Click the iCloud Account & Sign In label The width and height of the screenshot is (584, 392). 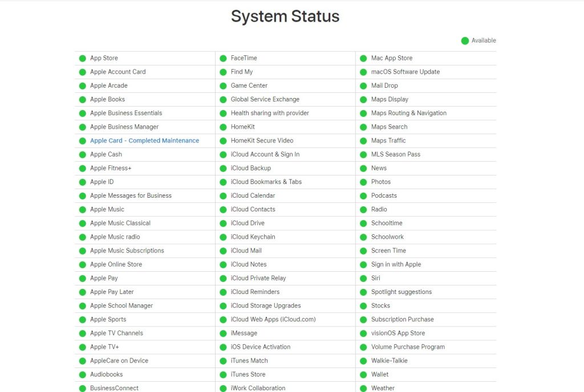[265, 154]
